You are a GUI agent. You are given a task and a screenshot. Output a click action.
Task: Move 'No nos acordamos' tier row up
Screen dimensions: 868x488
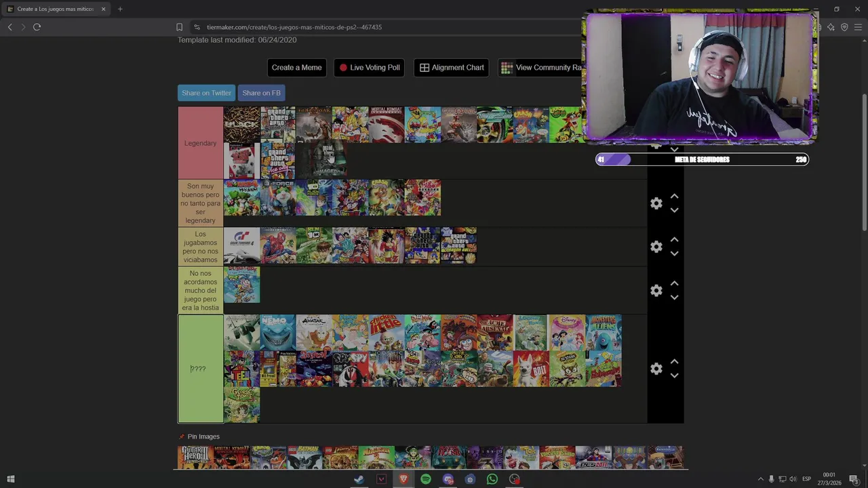coord(674,283)
